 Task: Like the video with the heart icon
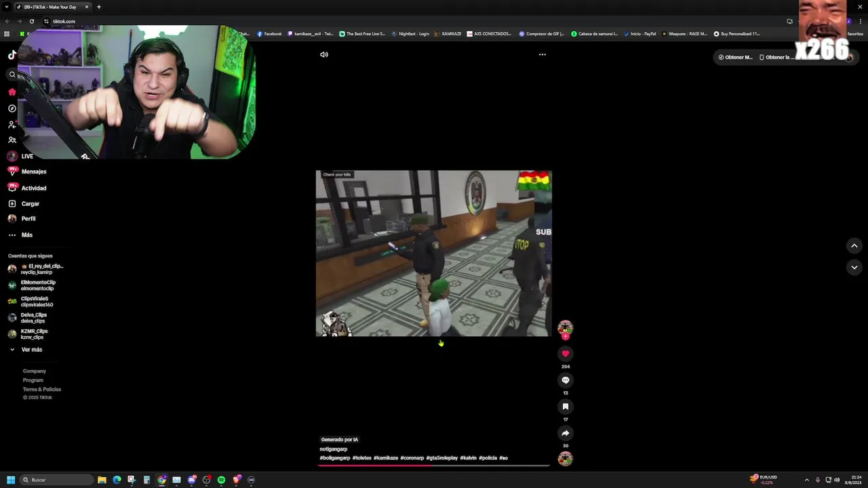566,354
